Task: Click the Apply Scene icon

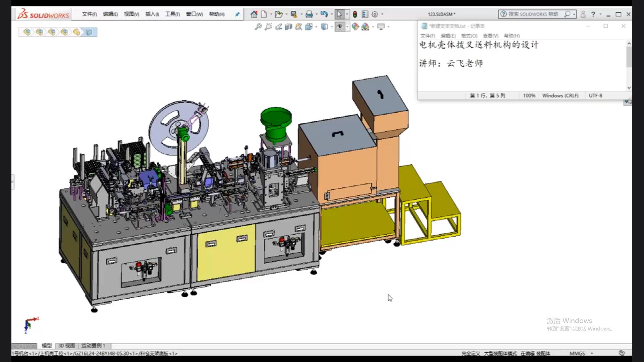Action: [x=365, y=26]
